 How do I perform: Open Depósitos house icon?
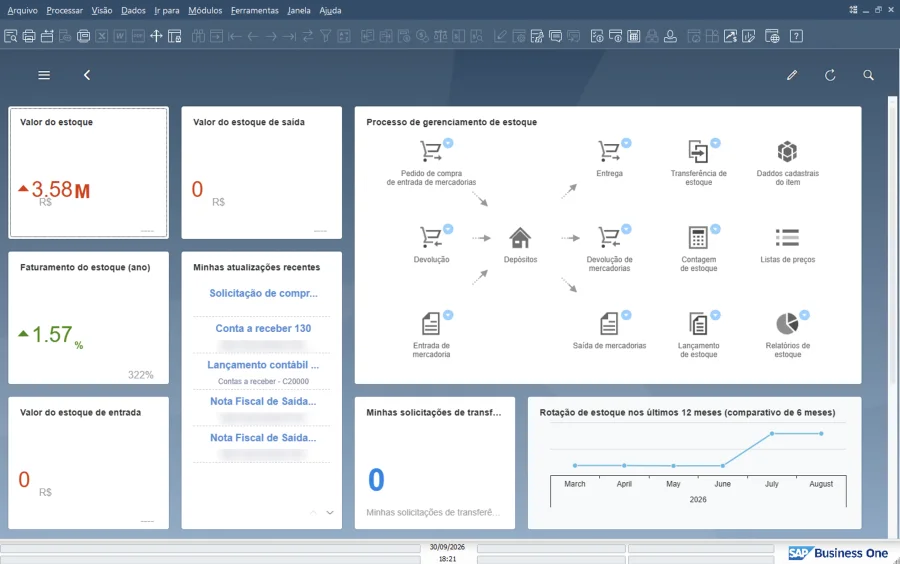pyautogui.click(x=520, y=238)
